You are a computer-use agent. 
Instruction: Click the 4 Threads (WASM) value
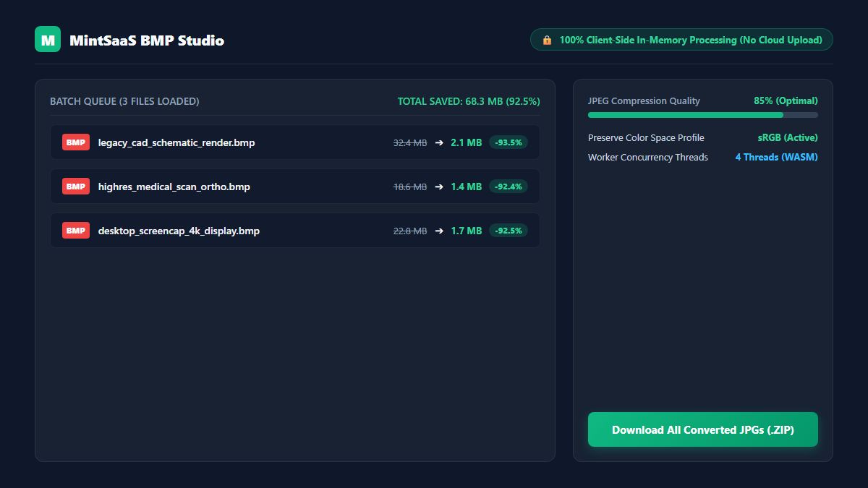(777, 157)
